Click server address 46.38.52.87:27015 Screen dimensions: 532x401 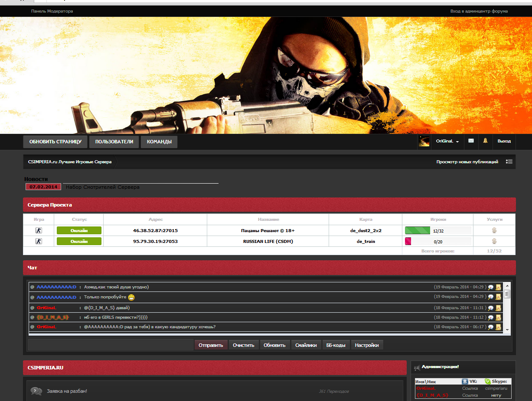click(x=155, y=230)
